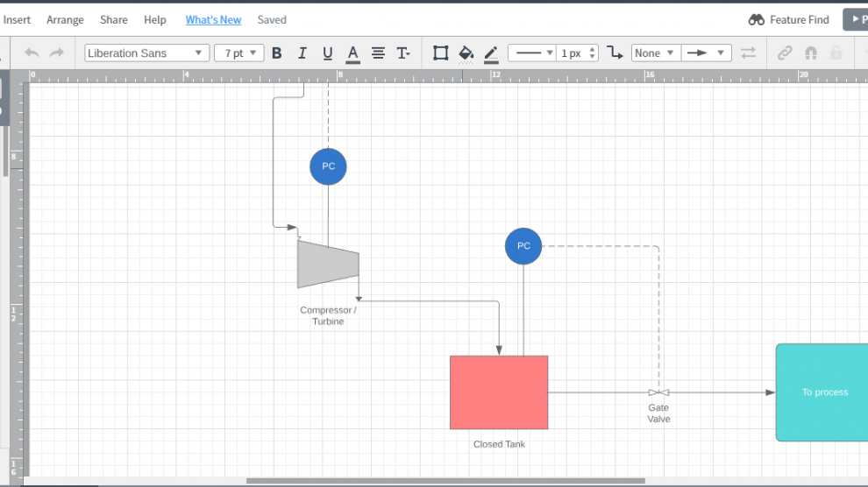Open the Liberation Sans font dropdown
868x487 pixels.
coord(146,53)
